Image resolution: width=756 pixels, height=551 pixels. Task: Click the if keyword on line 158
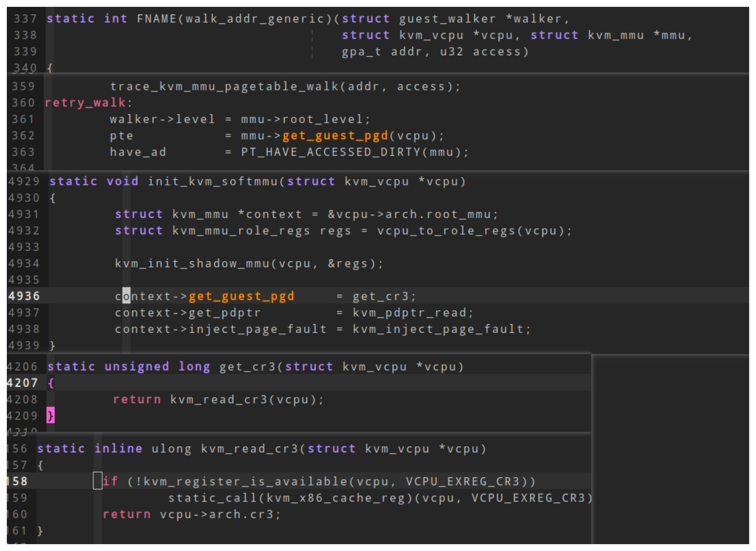[110, 481]
